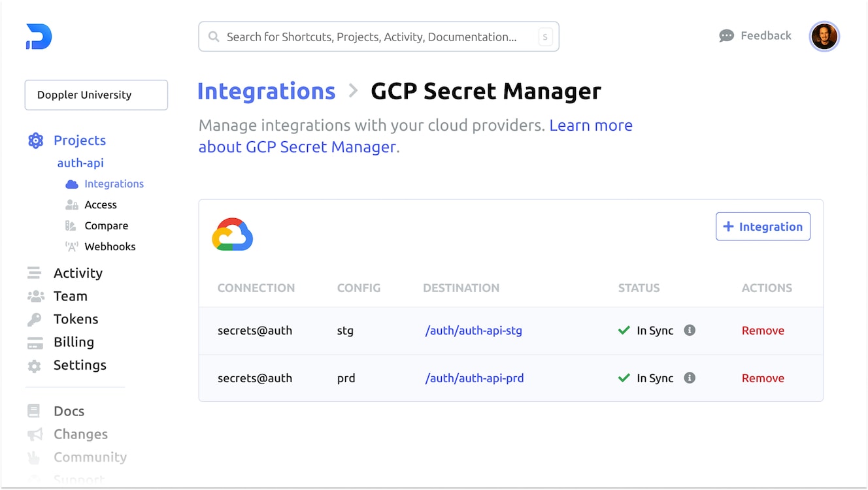Image resolution: width=868 pixels, height=490 pixels.
Task: Open the /auth/auth-api-stg destination link
Action: 473,331
